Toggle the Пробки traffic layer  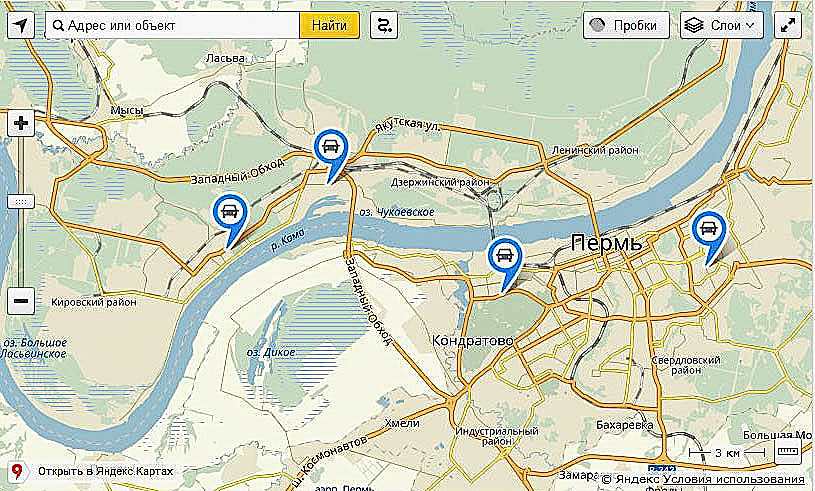(626, 25)
